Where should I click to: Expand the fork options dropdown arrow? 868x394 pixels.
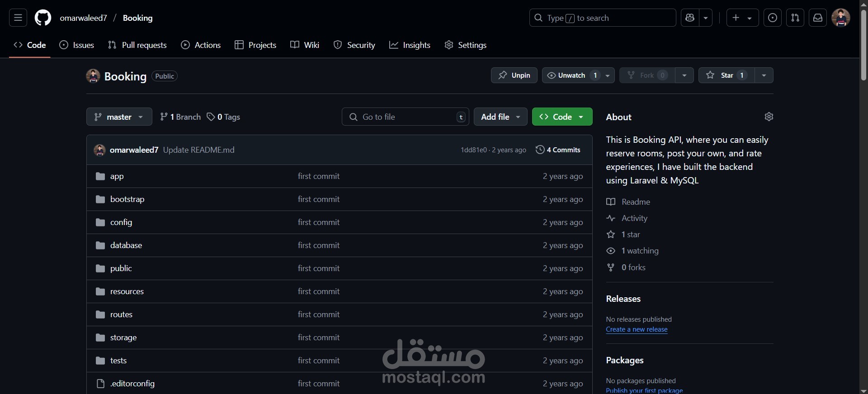tap(684, 75)
